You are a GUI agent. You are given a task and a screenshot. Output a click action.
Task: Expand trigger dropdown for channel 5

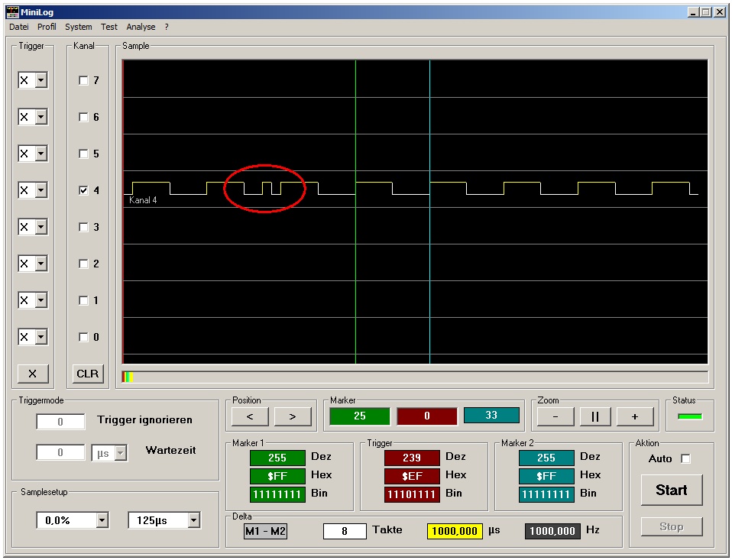coord(41,154)
